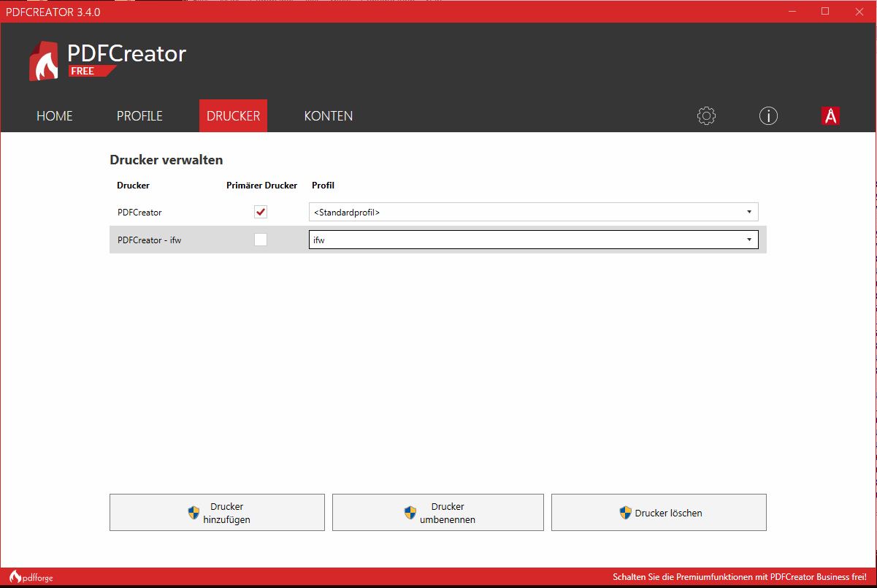Viewport: 877px width, 588px height.
Task: Set PDFCreator - ifw as primary printer
Action: (x=261, y=240)
